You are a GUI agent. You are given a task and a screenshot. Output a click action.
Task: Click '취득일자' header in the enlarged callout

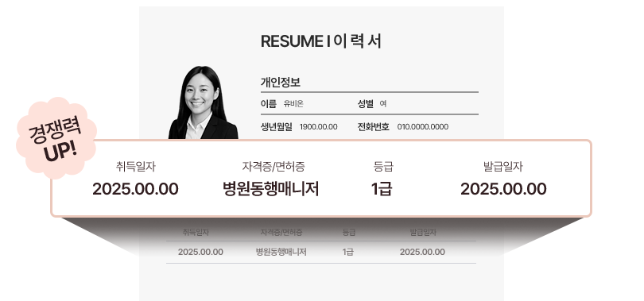pyautogui.click(x=136, y=167)
